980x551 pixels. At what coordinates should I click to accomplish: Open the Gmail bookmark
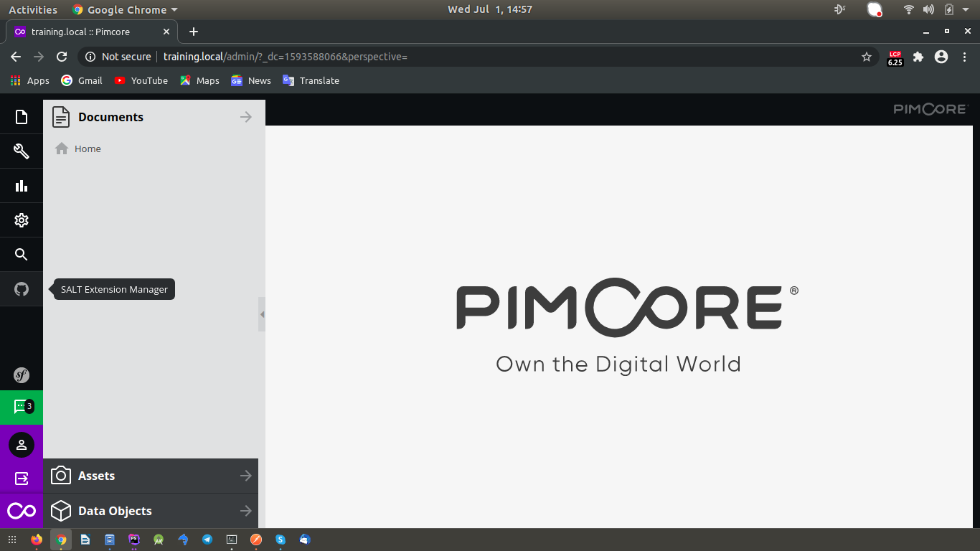click(82, 80)
